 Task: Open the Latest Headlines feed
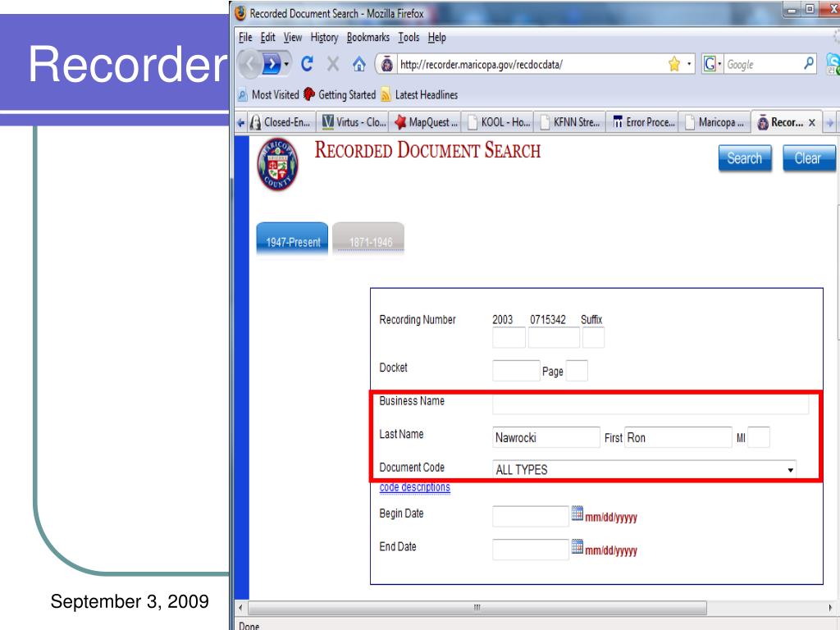pos(419,95)
